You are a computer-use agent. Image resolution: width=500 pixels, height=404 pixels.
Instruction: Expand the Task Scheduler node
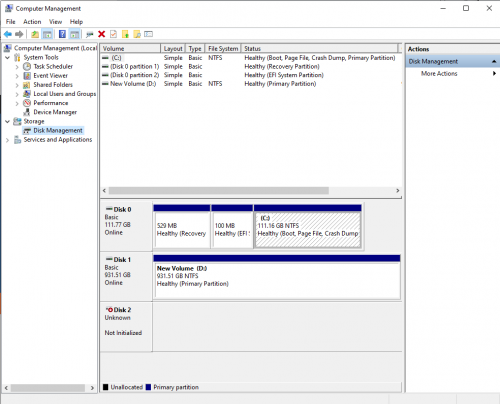pyautogui.click(x=17, y=67)
